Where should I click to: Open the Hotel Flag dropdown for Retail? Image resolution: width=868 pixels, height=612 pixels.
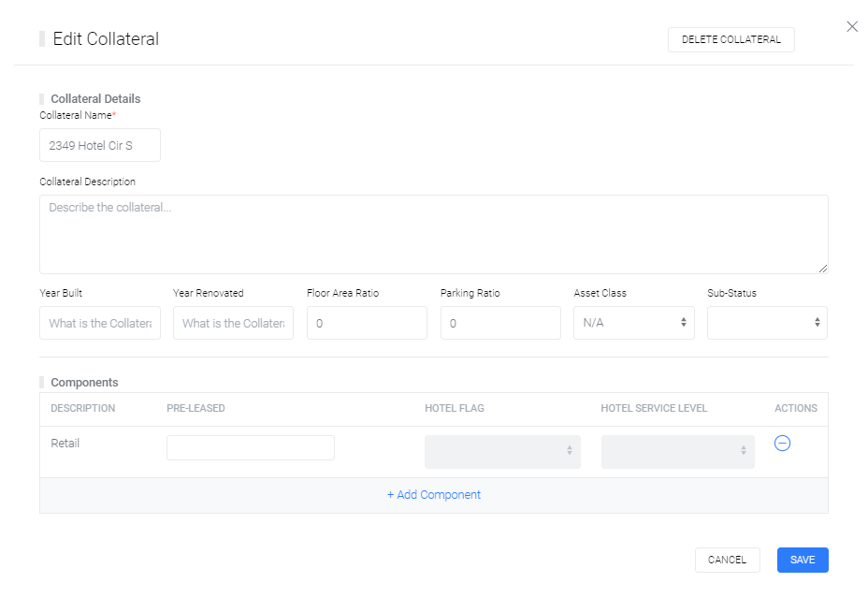[502, 452]
